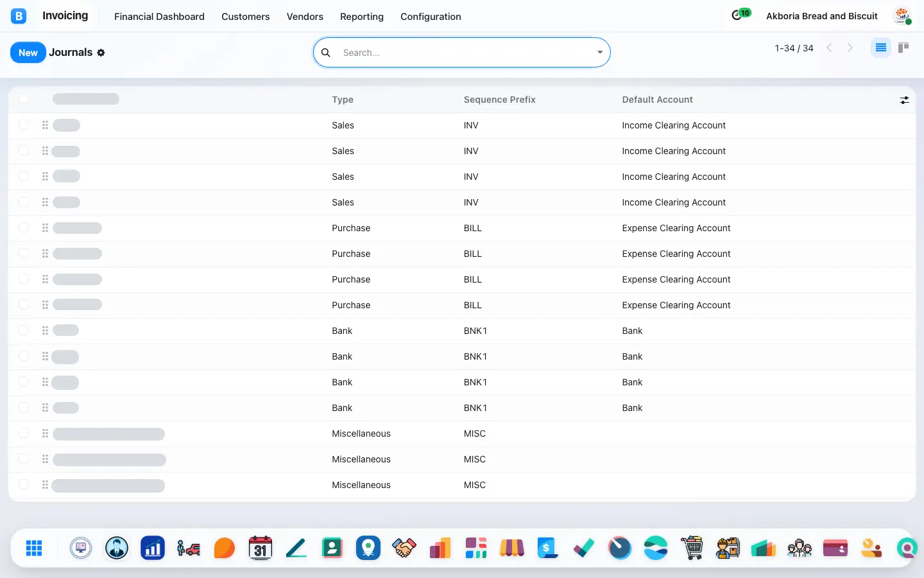924x578 pixels.
Task: Open the Reporting menu
Action: 362,17
